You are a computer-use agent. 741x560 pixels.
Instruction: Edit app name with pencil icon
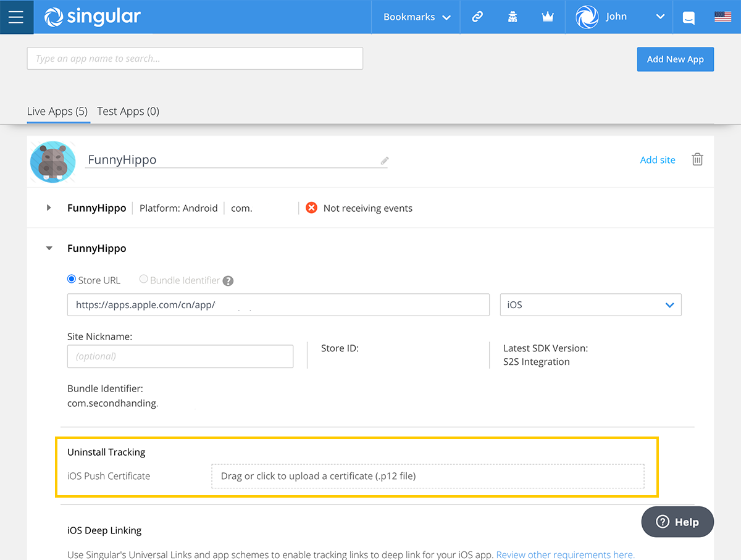pyautogui.click(x=385, y=161)
